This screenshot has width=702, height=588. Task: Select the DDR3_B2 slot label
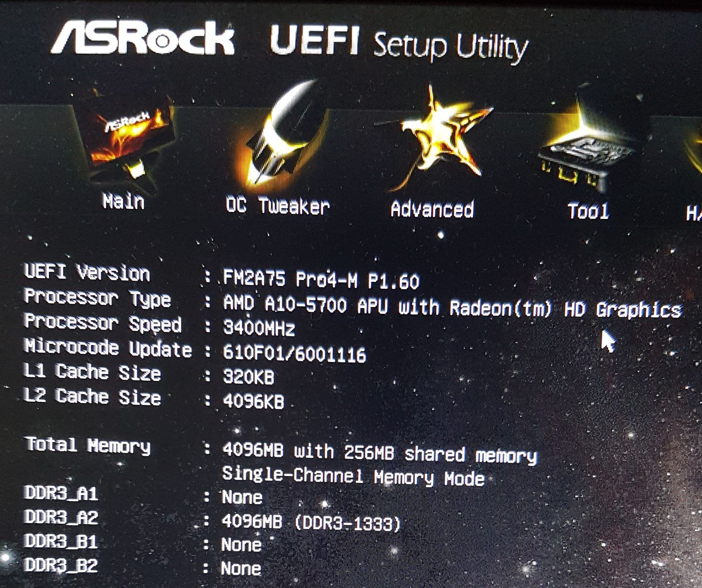tap(61, 565)
